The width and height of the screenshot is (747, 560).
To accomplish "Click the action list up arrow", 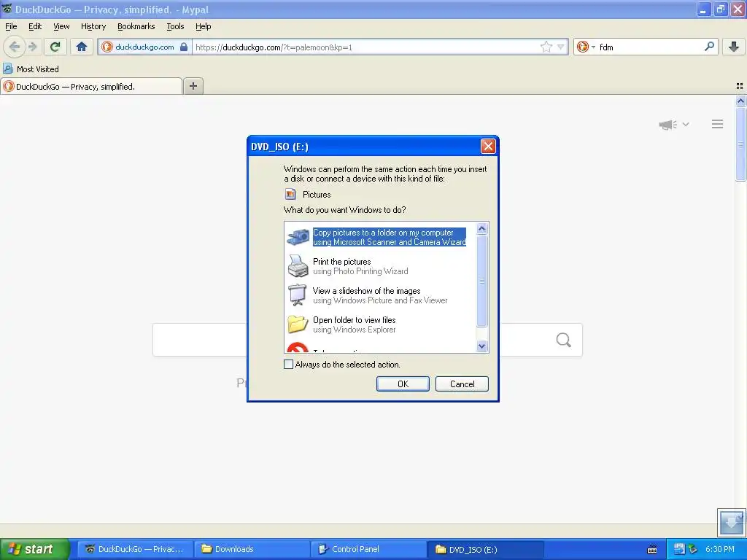I will 481,228.
